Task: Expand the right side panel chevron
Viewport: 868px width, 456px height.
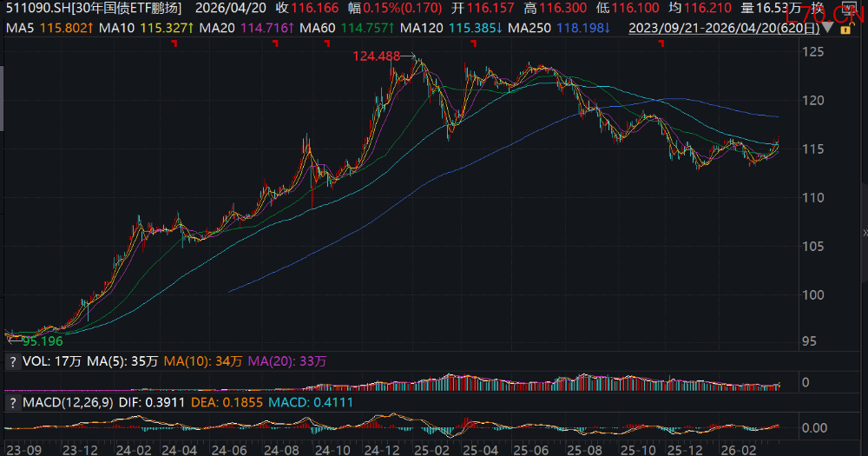Action: [865, 233]
